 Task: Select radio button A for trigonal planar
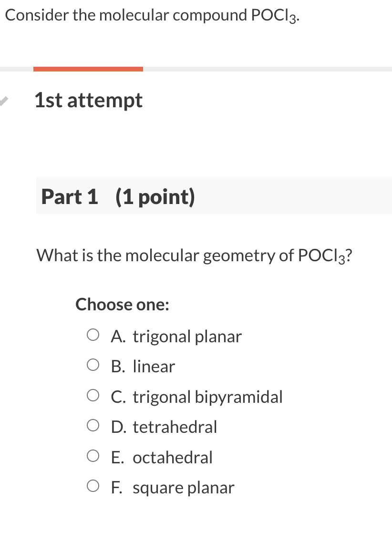93,334
